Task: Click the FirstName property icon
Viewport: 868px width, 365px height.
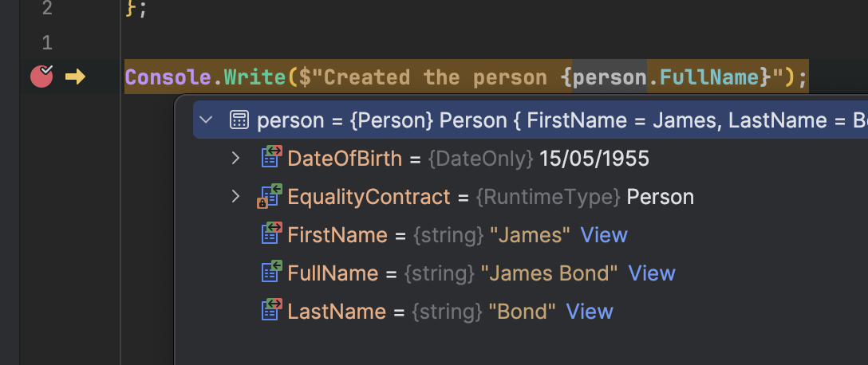Action: (x=271, y=234)
